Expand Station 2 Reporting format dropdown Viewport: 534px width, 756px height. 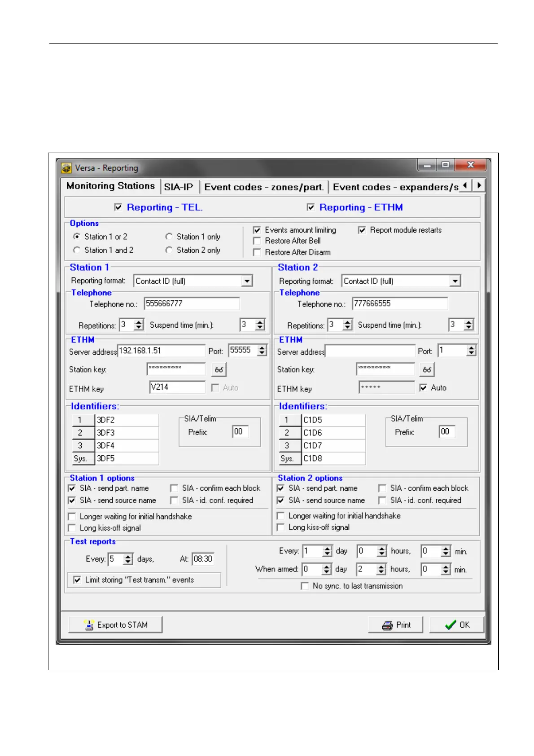(x=455, y=281)
